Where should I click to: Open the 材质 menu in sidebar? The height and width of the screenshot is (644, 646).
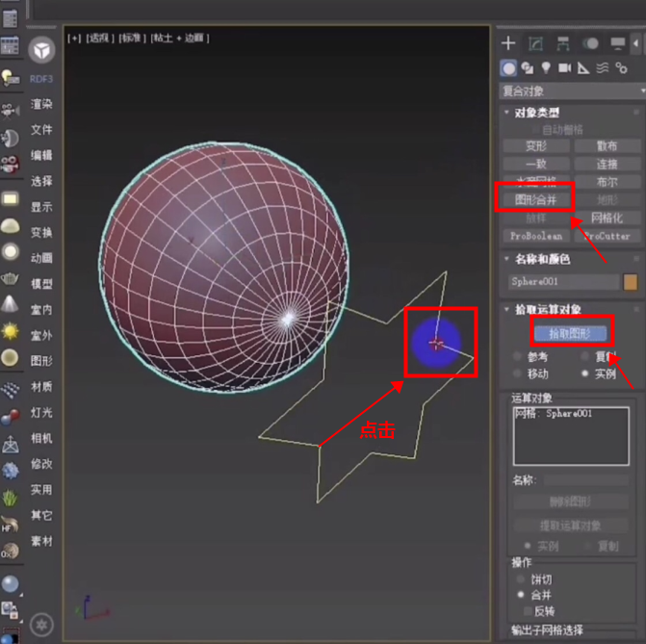41,387
